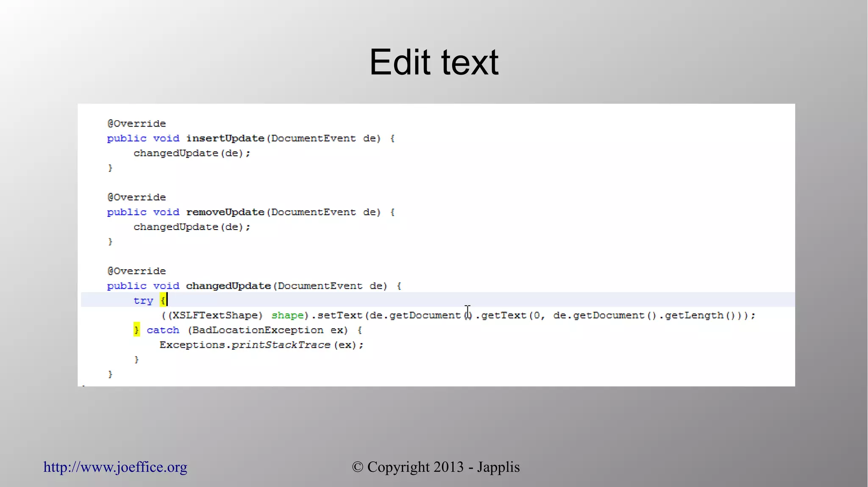Click the 'catch' keyword

click(x=163, y=330)
